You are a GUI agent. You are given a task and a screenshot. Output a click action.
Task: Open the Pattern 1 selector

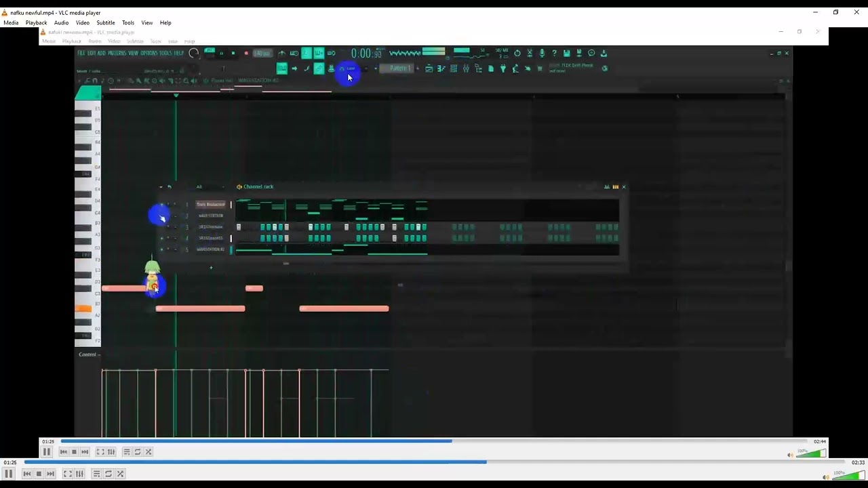pyautogui.click(x=400, y=68)
